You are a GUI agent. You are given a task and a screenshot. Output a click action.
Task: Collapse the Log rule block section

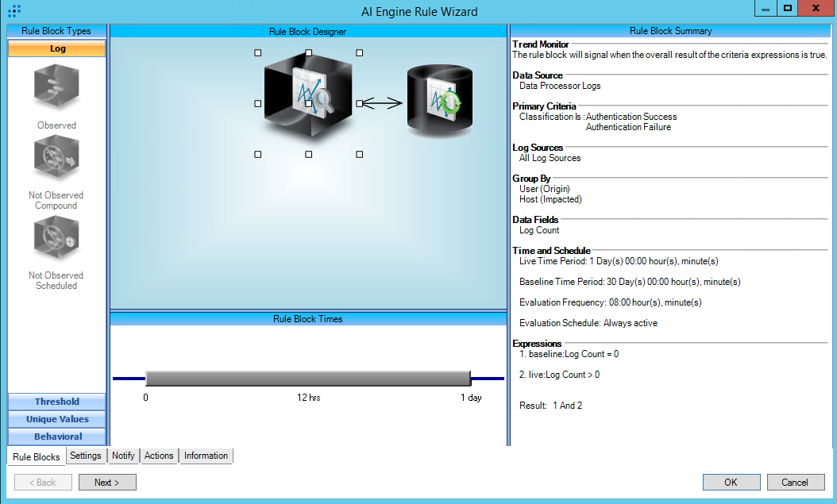tap(56, 48)
